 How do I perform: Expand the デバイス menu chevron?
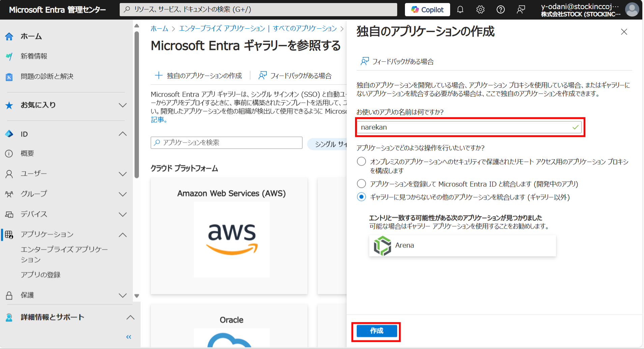coord(123,214)
